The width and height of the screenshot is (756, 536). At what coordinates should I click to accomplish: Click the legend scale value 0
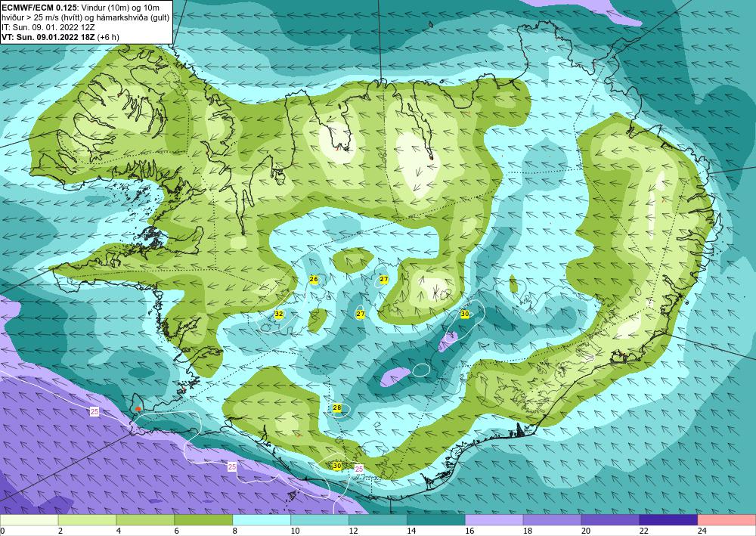click(x=2, y=531)
